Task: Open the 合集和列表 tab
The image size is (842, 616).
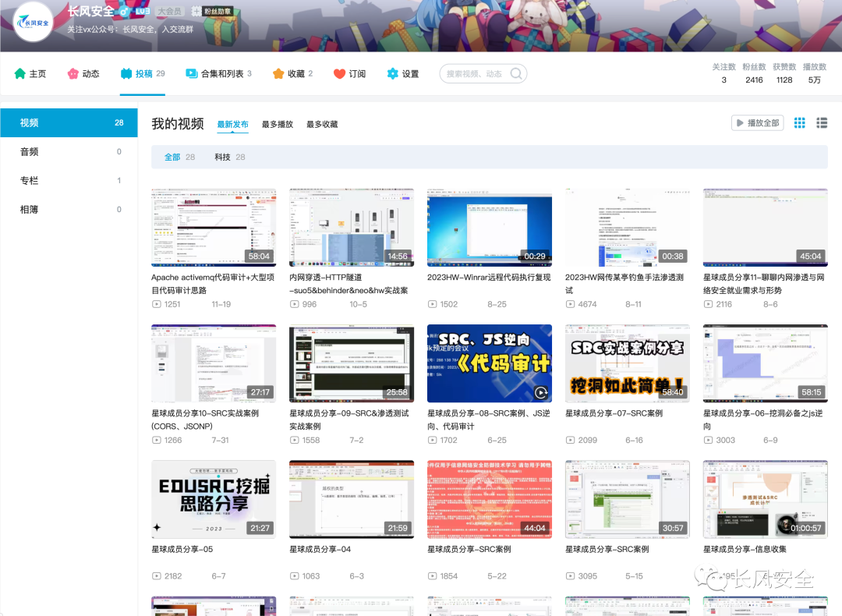Action: [218, 73]
